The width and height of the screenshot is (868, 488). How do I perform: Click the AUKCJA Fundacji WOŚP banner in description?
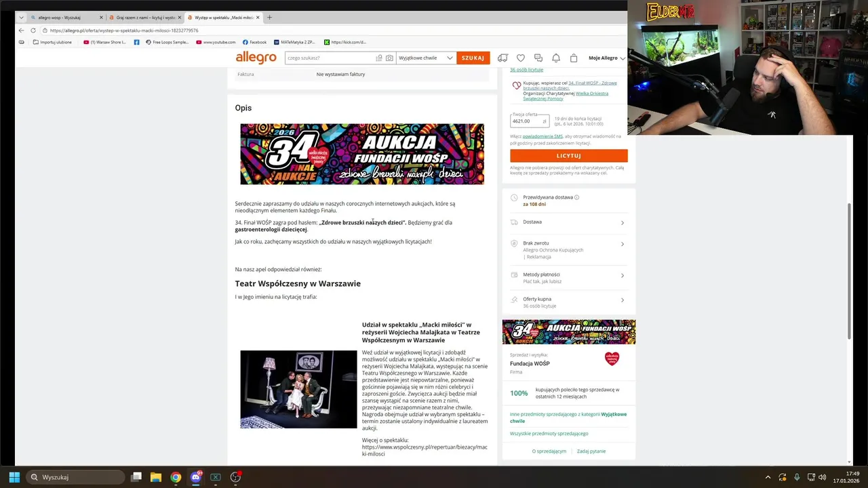tap(362, 154)
